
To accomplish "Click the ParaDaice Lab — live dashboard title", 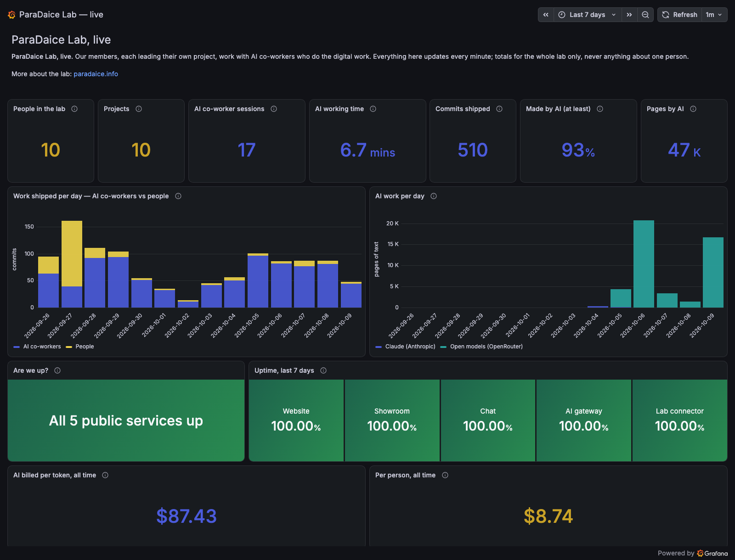I will pyautogui.click(x=61, y=15).
